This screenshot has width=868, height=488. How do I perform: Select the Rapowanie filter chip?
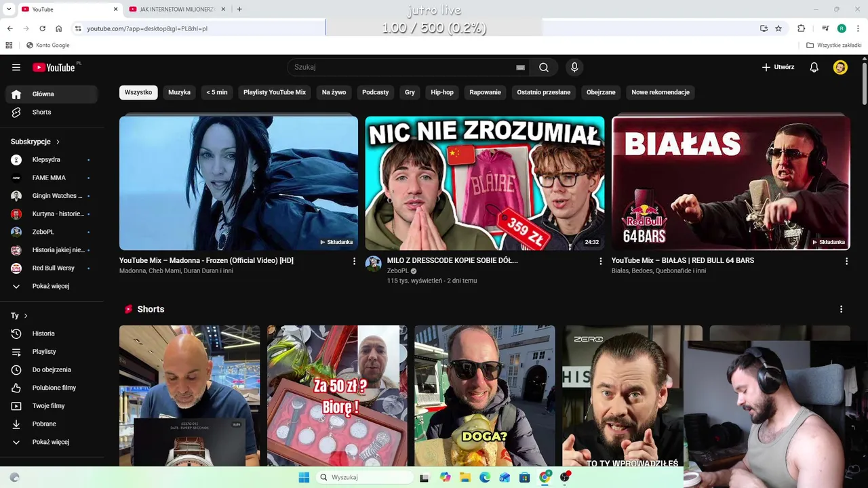(486, 92)
